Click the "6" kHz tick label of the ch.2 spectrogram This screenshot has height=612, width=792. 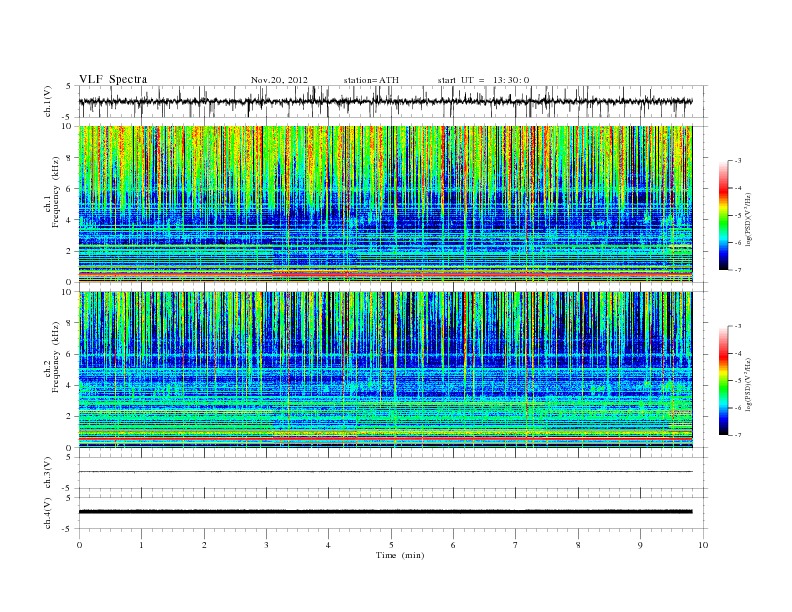tap(70, 354)
